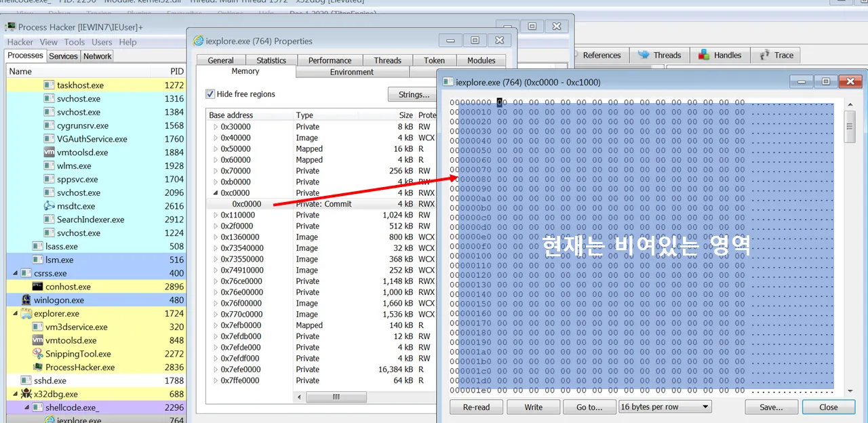The width and height of the screenshot is (868, 423).
Task: Collapse the 0xc0000 memory region
Action: [x=216, y=193]
